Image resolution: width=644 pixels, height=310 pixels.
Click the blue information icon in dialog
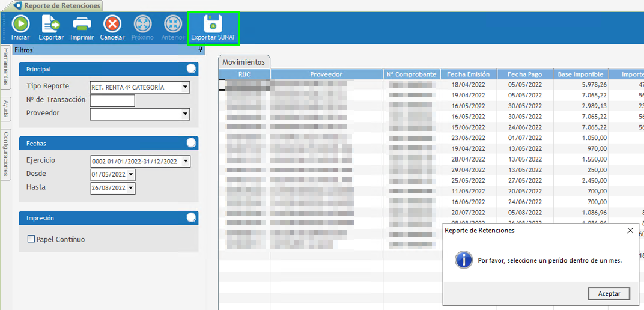(x=463, y=260)
